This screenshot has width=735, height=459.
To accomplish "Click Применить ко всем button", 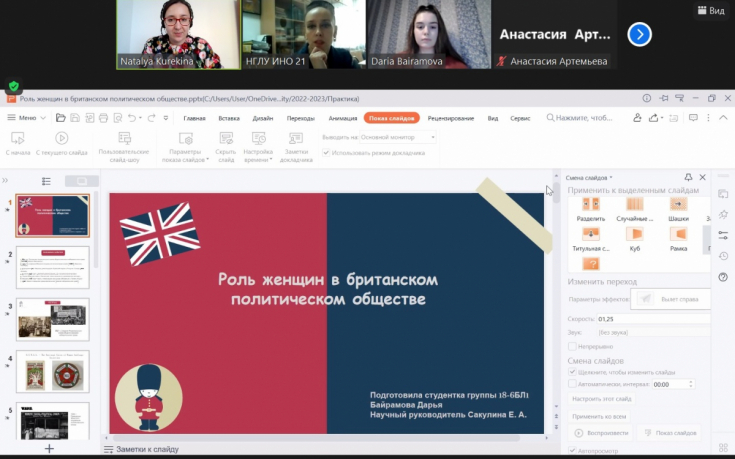I will pyautogui.click(x=599, y=416).
